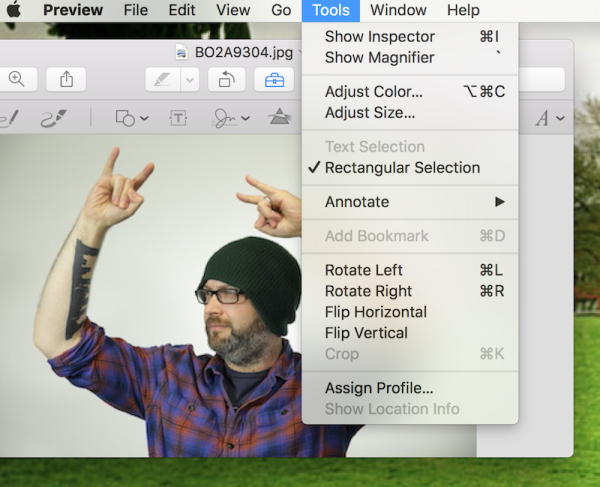Open the Shapes tool dropdown
The image size is (600, 487).
pyautogui.click(x=131, y=118)
